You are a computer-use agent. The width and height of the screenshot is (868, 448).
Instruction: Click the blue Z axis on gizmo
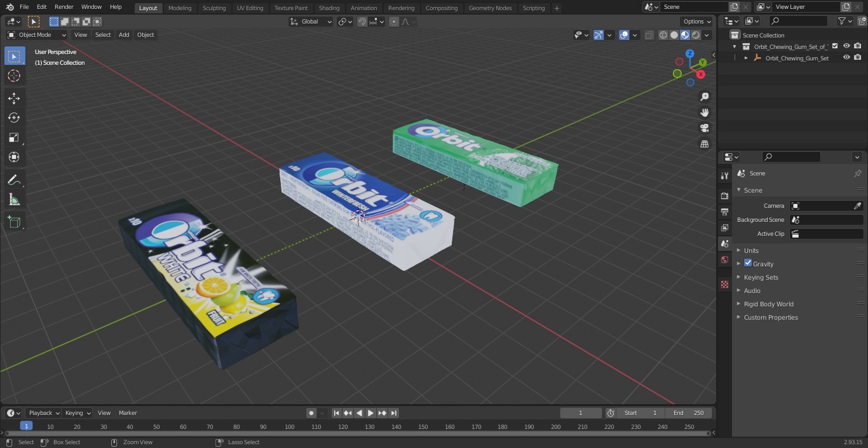point(690,54)
